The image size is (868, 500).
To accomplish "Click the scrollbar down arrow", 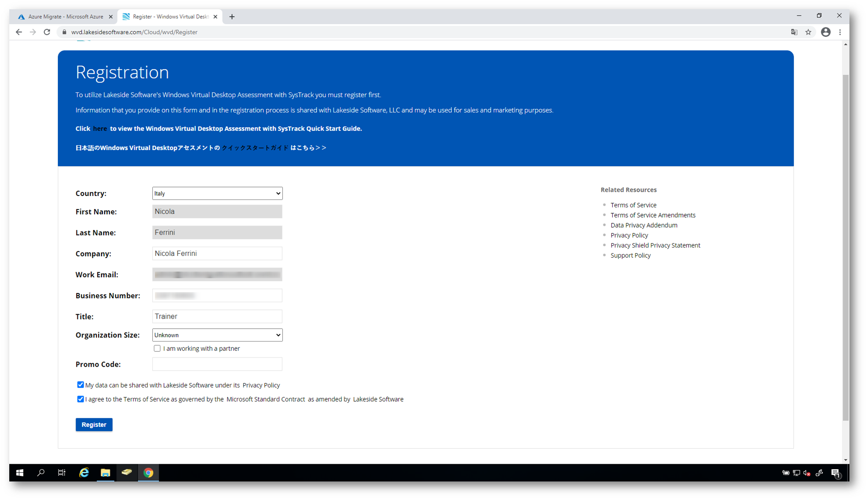I will pyautogui.click(x=845, y=460).
